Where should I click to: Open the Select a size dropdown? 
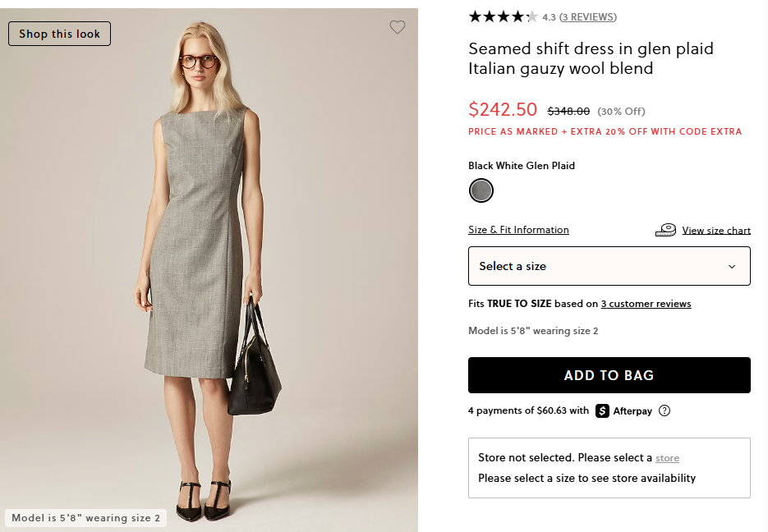609,266
